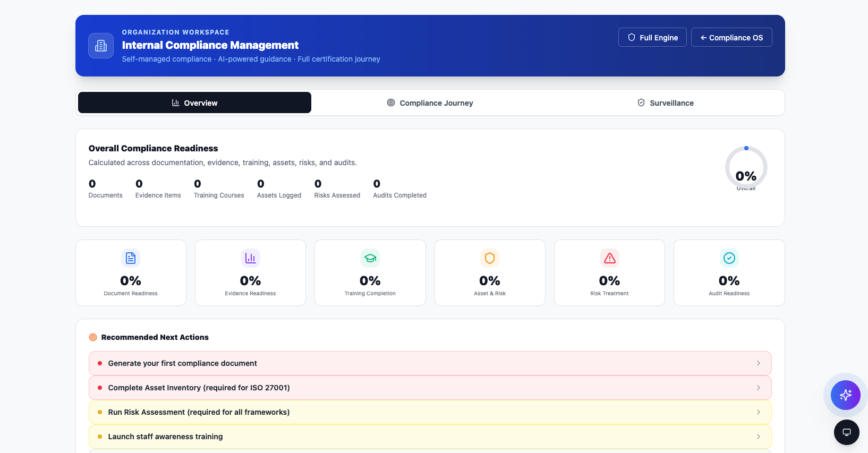Click the Evidence Items count label
The height and width of the screenshot is (453, 868).
click(158, 195)
